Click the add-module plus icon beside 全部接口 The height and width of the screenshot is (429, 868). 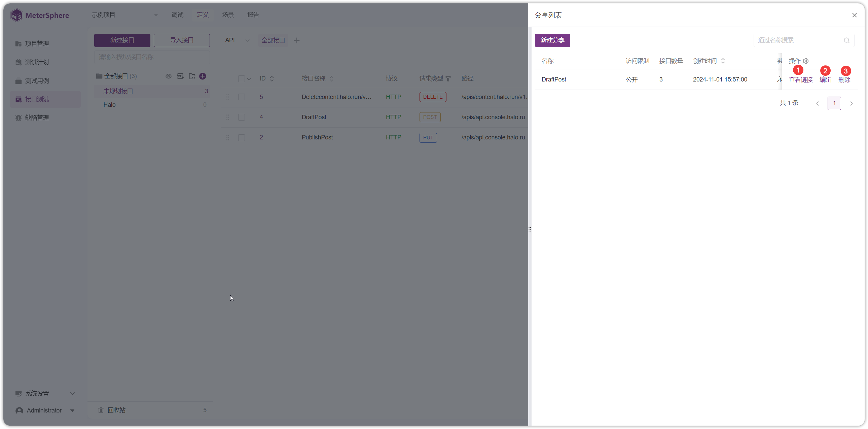click(x=203, y=76)
